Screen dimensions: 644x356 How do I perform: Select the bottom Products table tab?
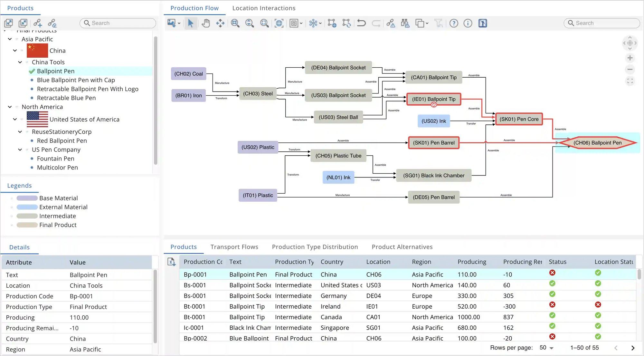click(184, 247)
